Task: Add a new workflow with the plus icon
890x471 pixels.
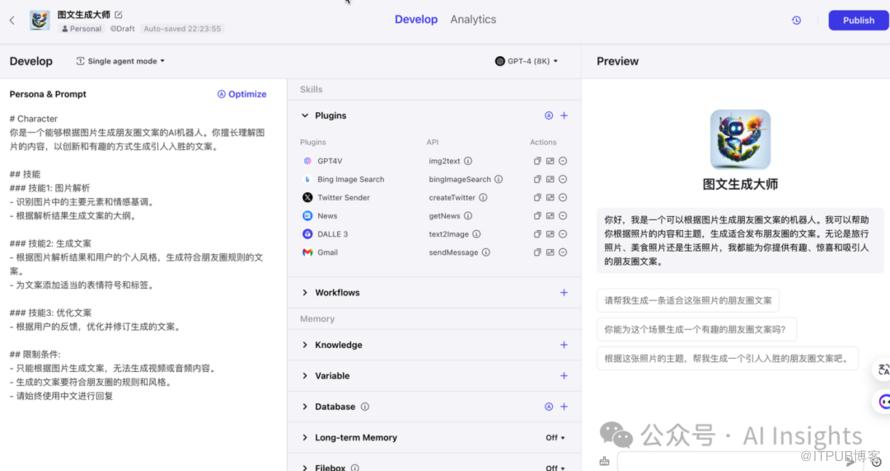Action: [564, 293]
